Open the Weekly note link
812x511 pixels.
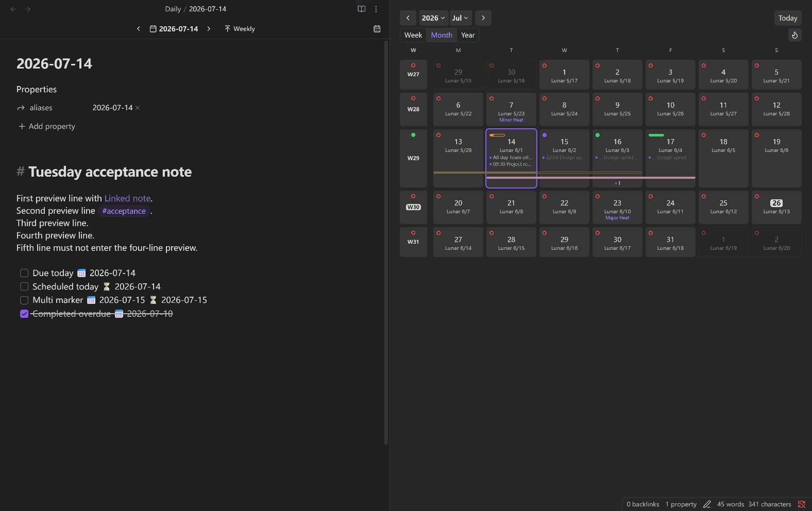pos(240,29)
